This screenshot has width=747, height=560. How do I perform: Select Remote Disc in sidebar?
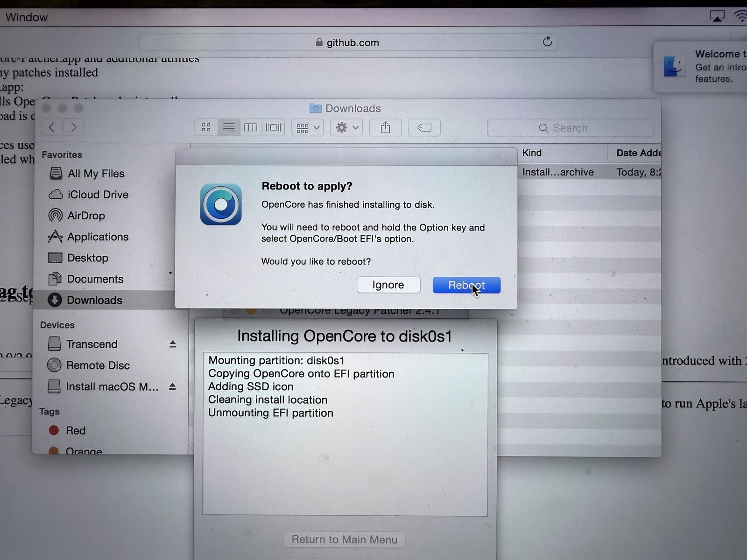point(89,365)
